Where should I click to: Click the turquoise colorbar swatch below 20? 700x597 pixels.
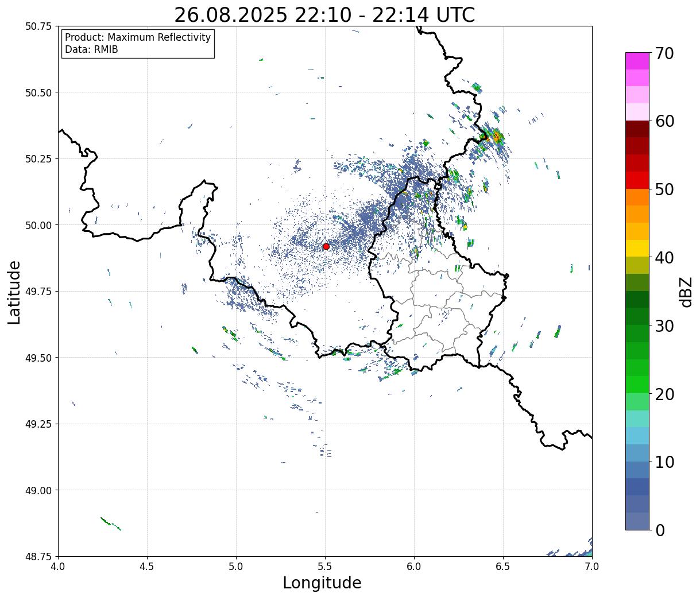tap(637, 419)
